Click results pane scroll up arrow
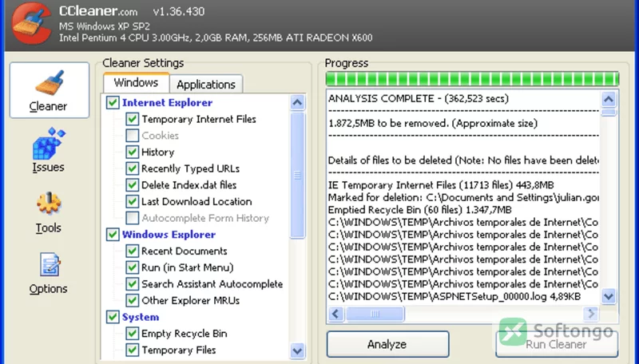Viewport: 639px width, 364px height. tap(609, 99)
